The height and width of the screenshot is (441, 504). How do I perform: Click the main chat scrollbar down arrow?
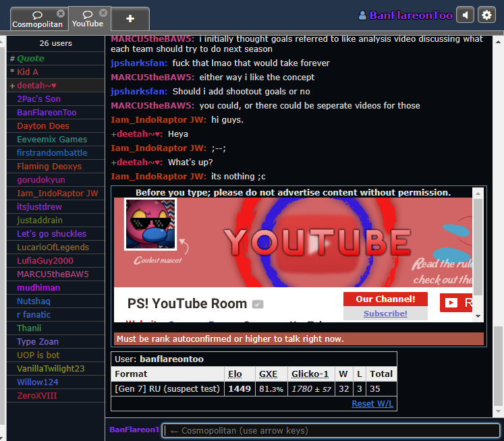[x=498, y=411]
